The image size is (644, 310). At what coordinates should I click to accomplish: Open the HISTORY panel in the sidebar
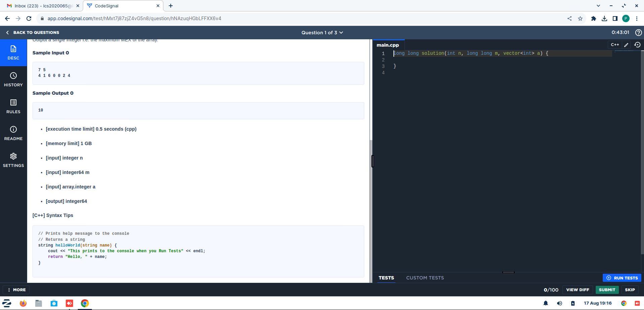13,80
